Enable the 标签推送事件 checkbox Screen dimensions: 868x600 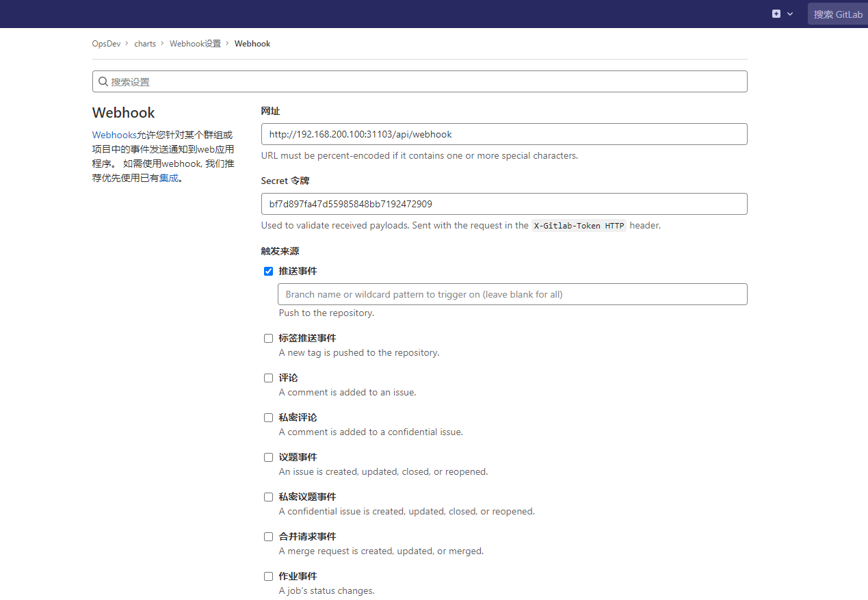[268, 338]
